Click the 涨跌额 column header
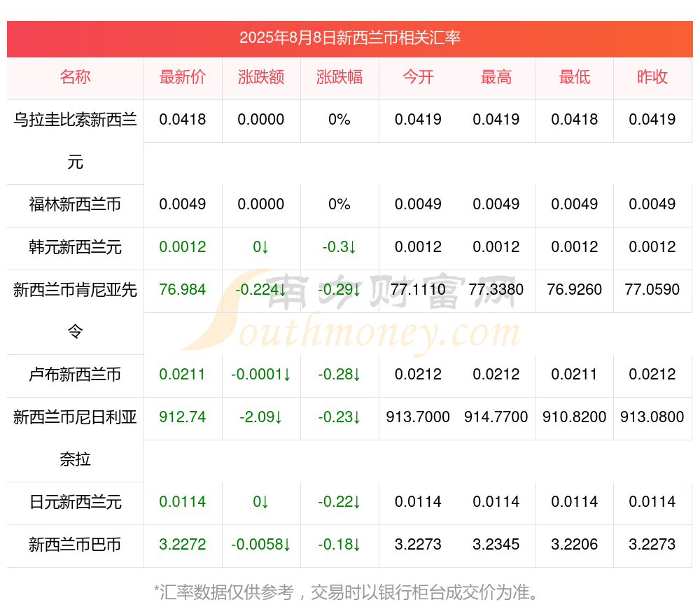The image size is (700, 614). (260, 77)
